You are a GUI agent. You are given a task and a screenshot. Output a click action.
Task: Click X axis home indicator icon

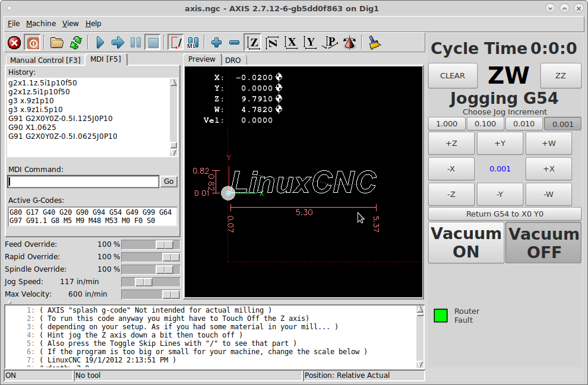(279, 77)
